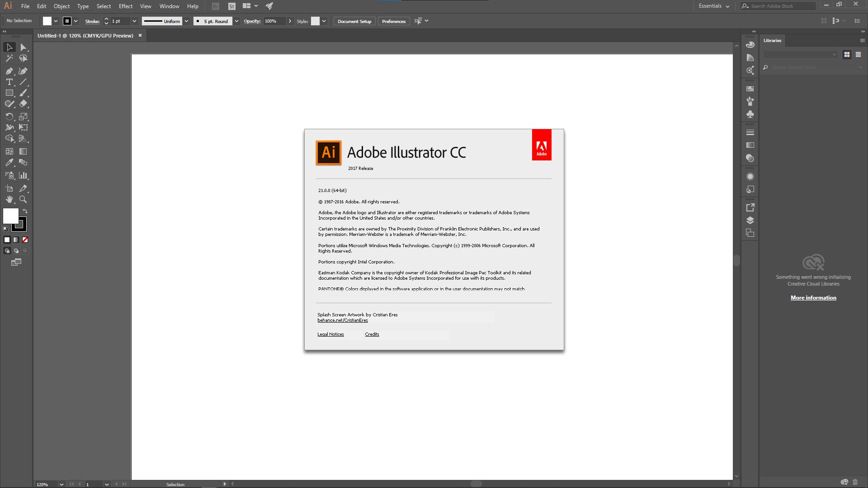Open the Window menu
Image resolution: width=868 pixels, height=488 pixels.
[169, 6]
